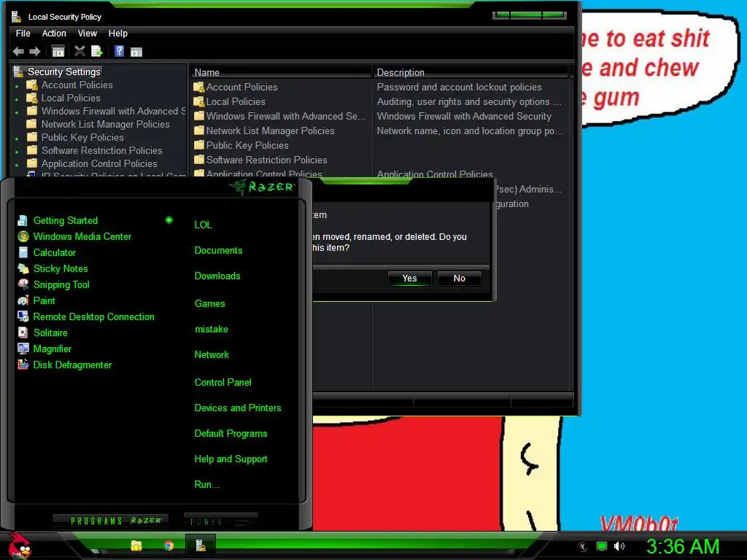Viewport: 747px width, 560px height.
Task: Go back using the toolbar Back arrow
Action: [x=18, y=52]
